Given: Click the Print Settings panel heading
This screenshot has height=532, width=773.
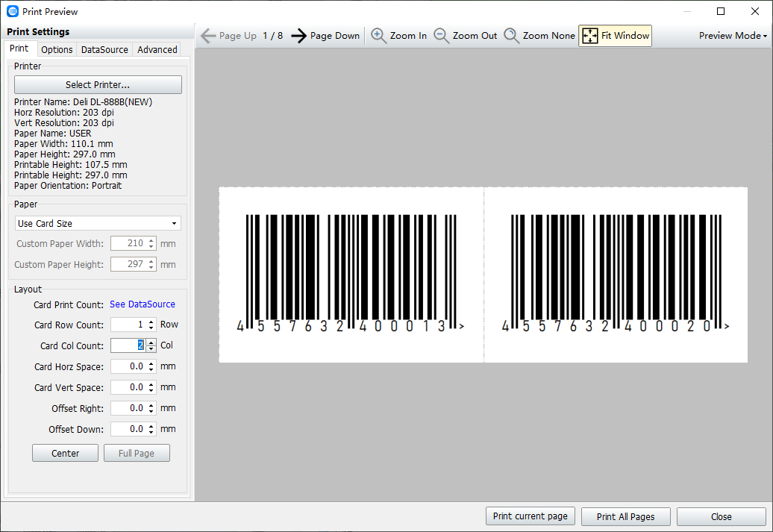Looking at the screenshot, I should tap(38, 31).
